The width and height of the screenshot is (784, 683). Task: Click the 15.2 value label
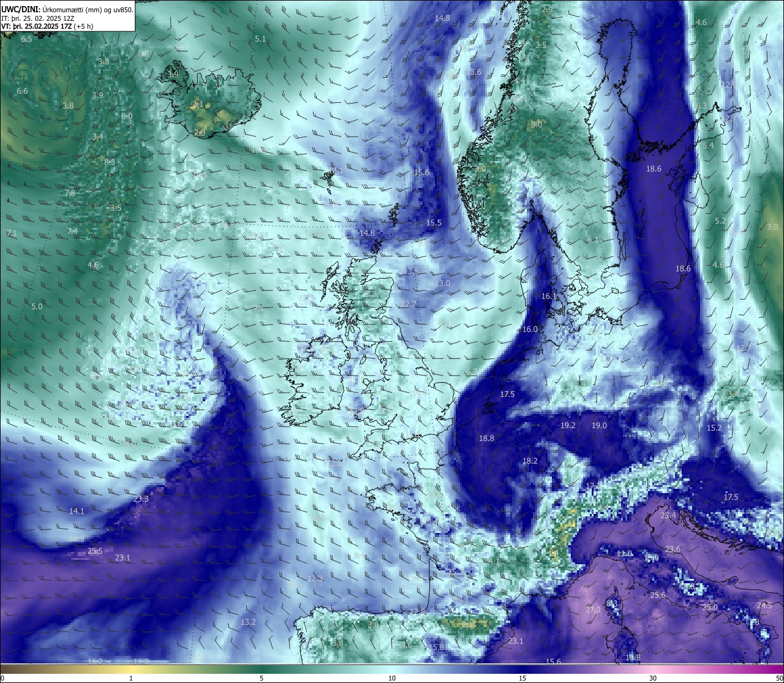point(714,428)
